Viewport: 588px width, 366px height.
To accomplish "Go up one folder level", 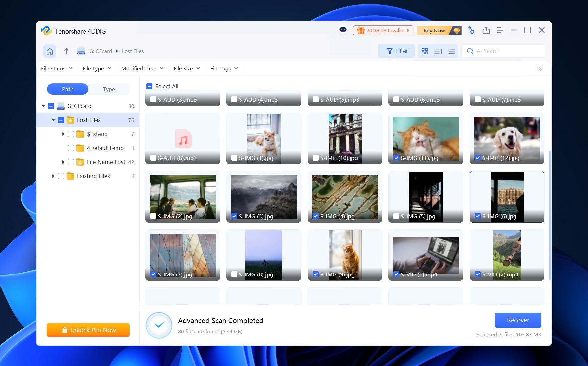I will [x=66, y=51].
